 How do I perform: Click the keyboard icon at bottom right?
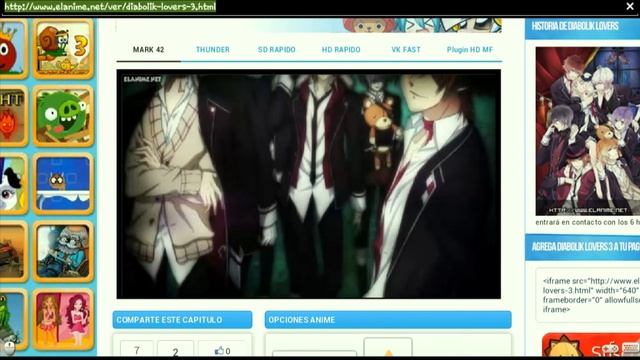[631, 349]
